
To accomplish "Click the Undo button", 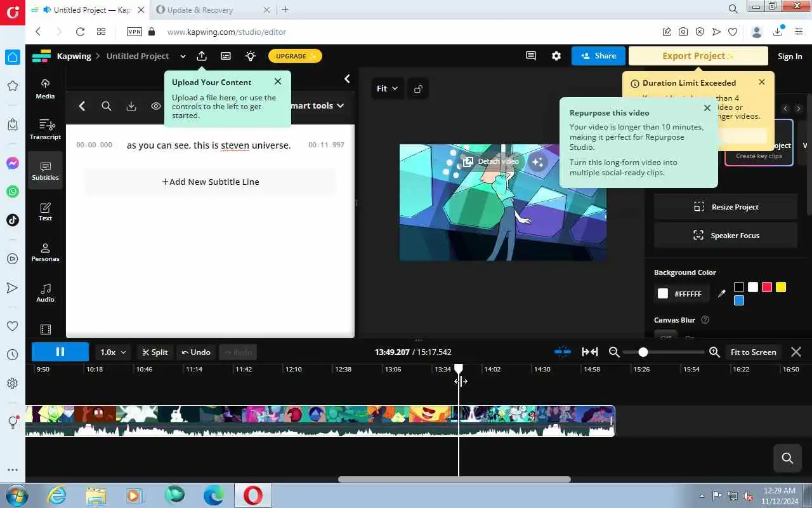I will tap(196, 352).
